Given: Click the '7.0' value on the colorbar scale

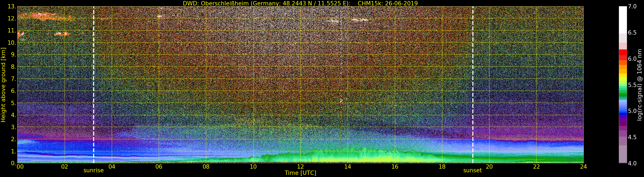Looking at the screenshot, I should [x=632, y=6].
